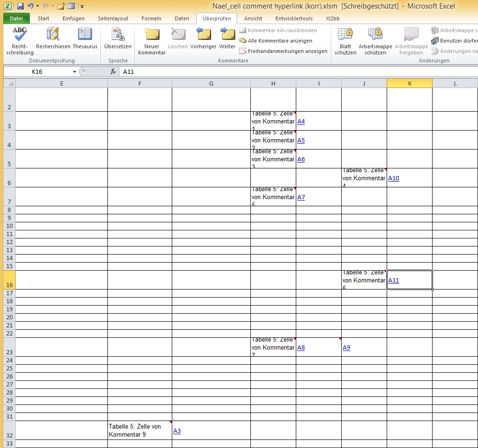Open the Datei tab
The width and height of the screenshot is (478, 448).
tap(17, 18)
